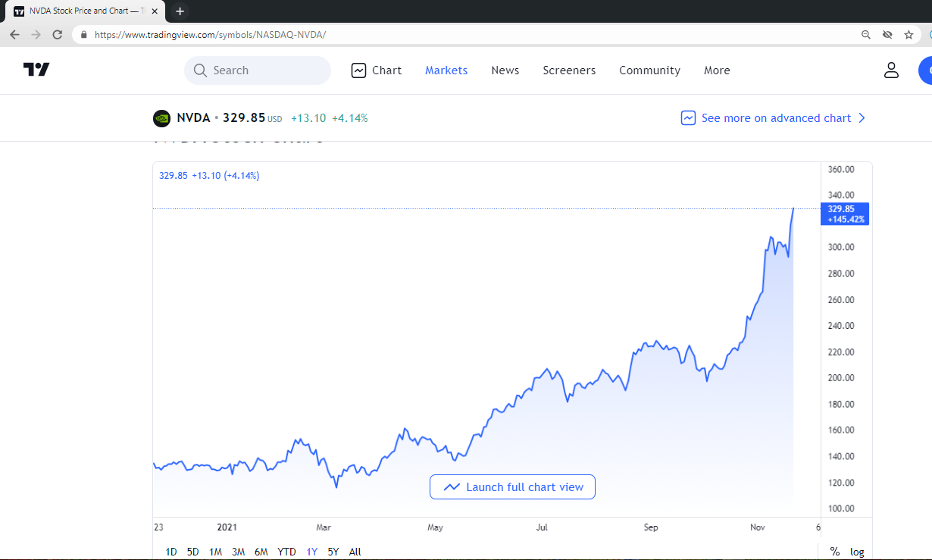Click the NVIDIA logo beside NVDA
Image resolution: width=932 pixels, height=560 pixels.
(161, 118)
